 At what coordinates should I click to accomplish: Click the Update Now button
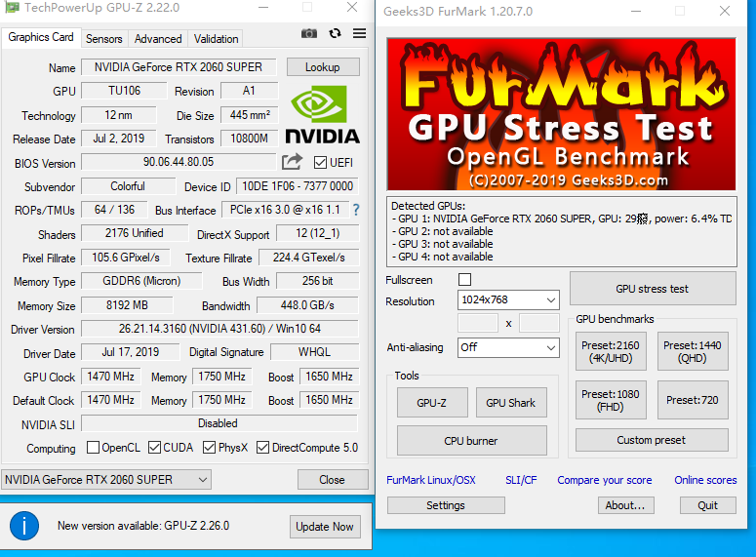[325, 527]
